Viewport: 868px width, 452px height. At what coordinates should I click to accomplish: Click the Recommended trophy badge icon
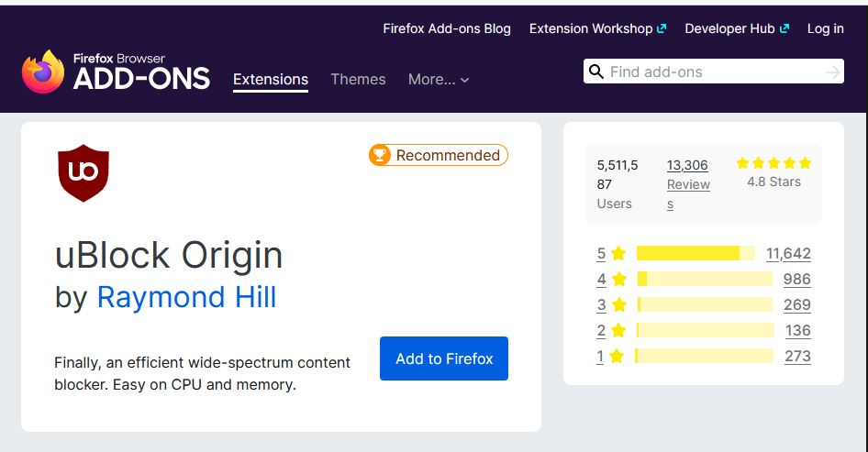tap(380, 155)
